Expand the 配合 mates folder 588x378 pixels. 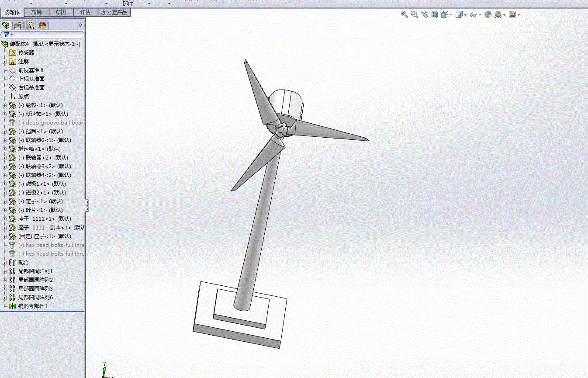(5, 263)
